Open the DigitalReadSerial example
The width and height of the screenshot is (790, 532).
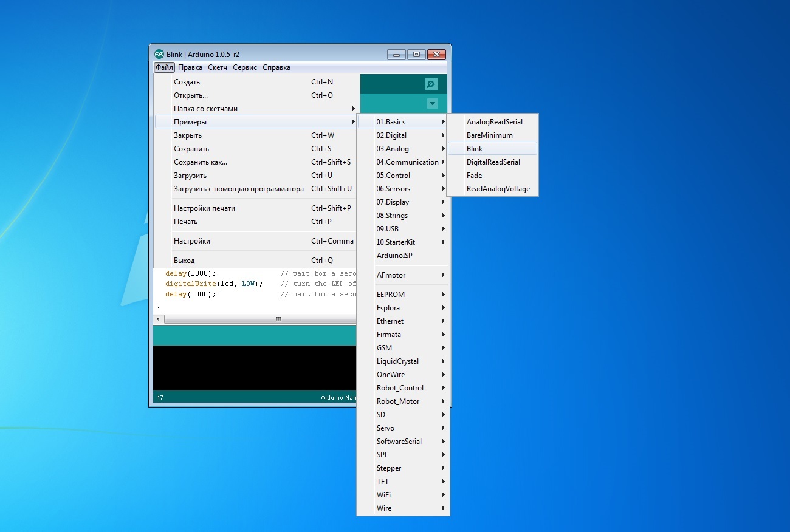[492, 162]
